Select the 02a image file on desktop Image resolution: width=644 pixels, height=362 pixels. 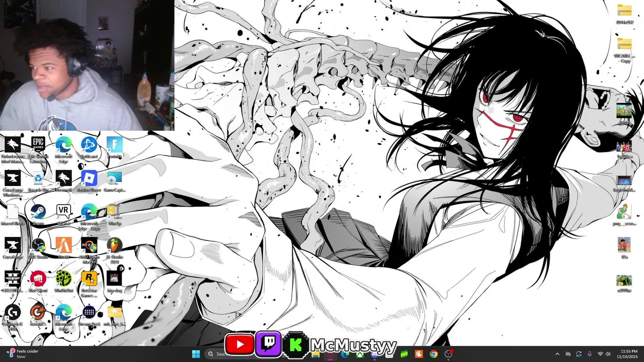624,248
